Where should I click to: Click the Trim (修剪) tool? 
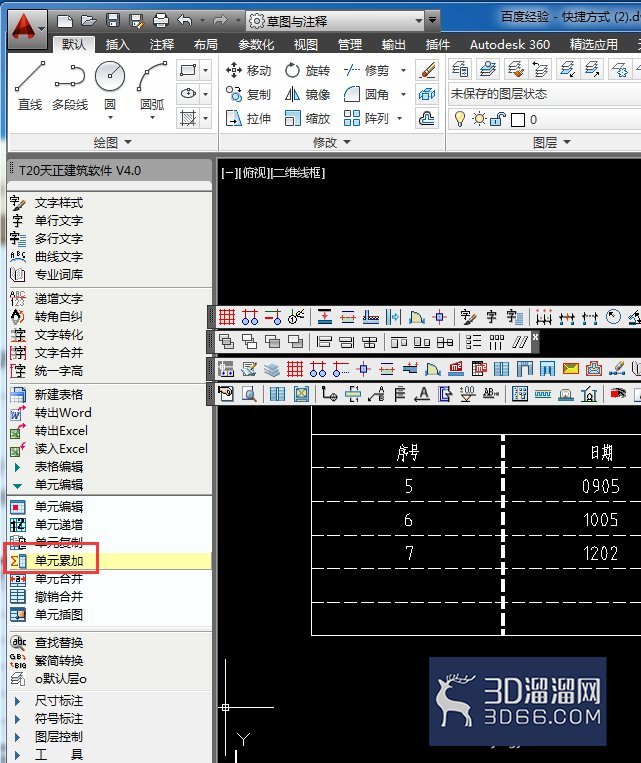[x=366, y=71]
